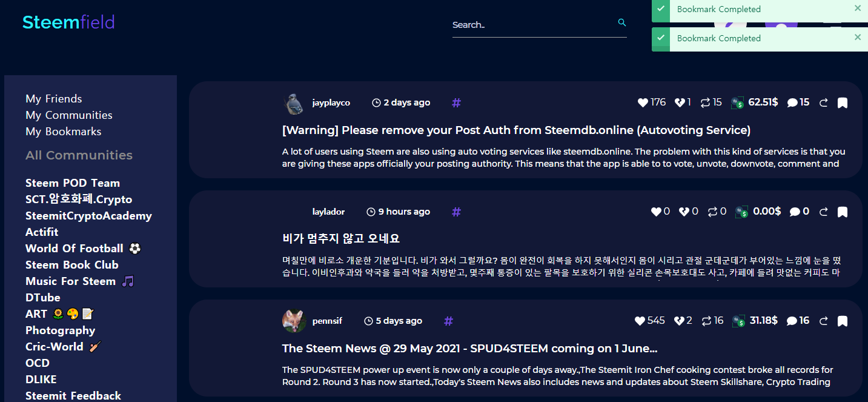Downvote pennsif post with broken heart
The height and width of the screenshot is (402, 868).
680,321
